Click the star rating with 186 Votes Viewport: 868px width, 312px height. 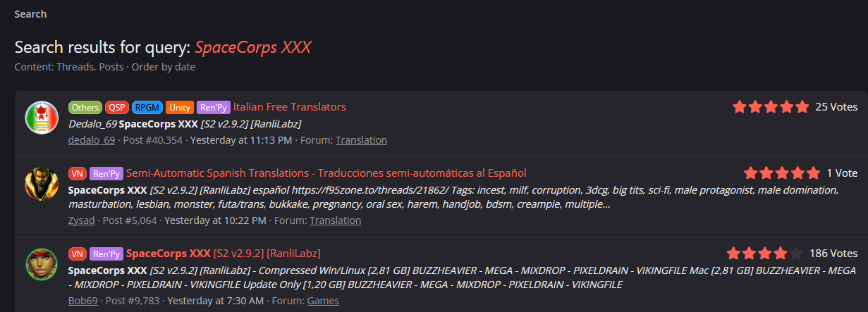764,254
